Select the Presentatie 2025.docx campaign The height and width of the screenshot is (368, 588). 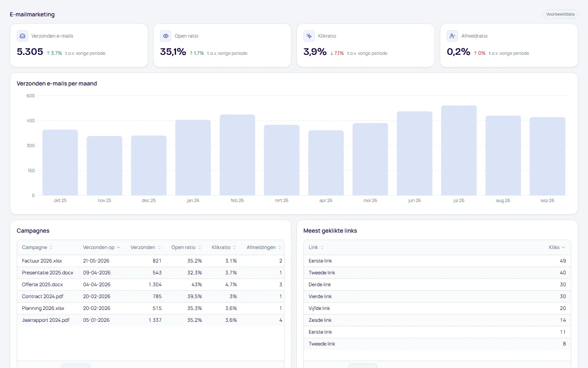coord(151,273)
